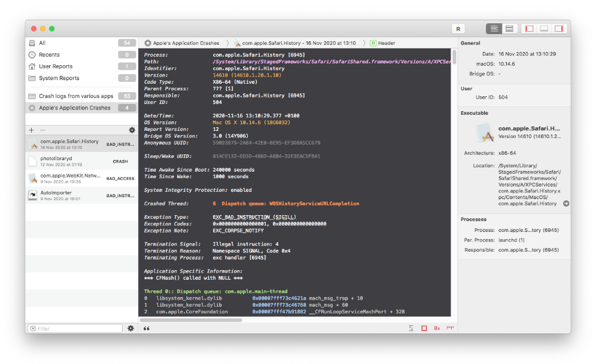Image resolution: width=596 pixels, height=364 pixels.
Task: Click the photolibraryd document icon
Action: [x=33, y=161]
